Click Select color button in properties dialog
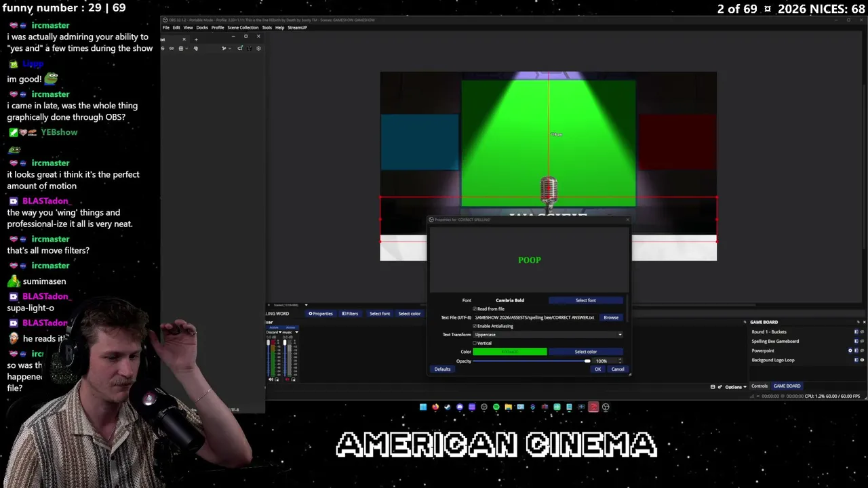The image size is (868, 488). pyautogui.click(x=586, y=352)
